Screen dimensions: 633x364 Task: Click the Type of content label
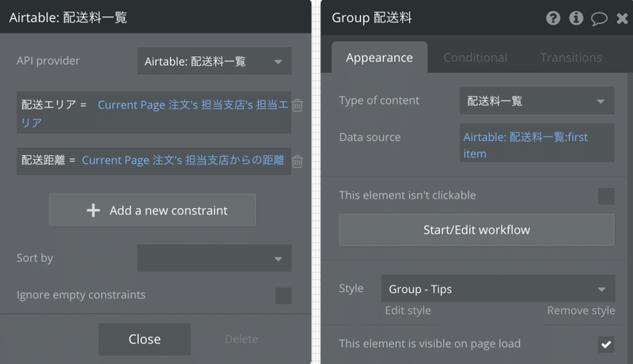click(x=379, y=100)
